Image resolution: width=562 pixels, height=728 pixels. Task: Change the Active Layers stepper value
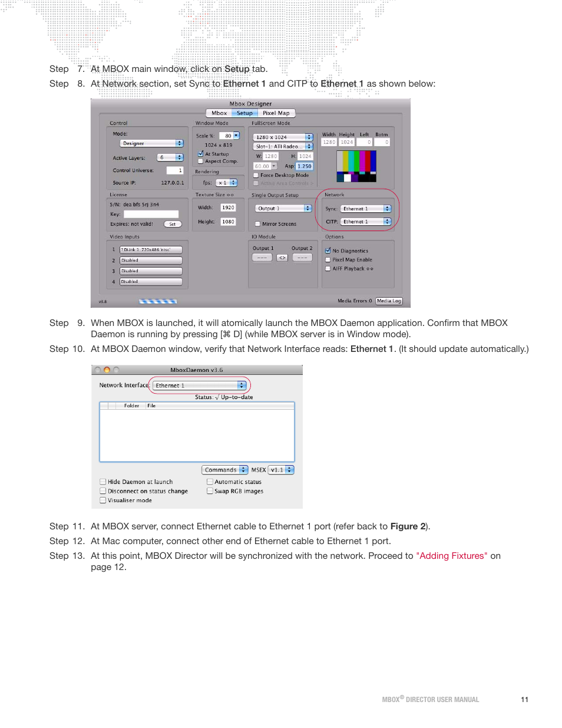(x=170, y=157)
